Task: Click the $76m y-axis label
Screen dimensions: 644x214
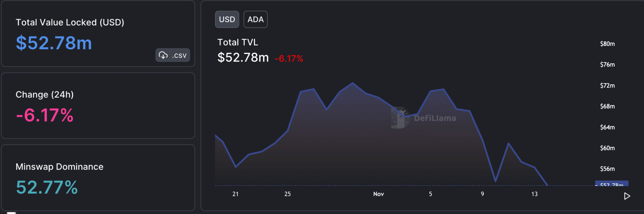Action: (607, 65)
